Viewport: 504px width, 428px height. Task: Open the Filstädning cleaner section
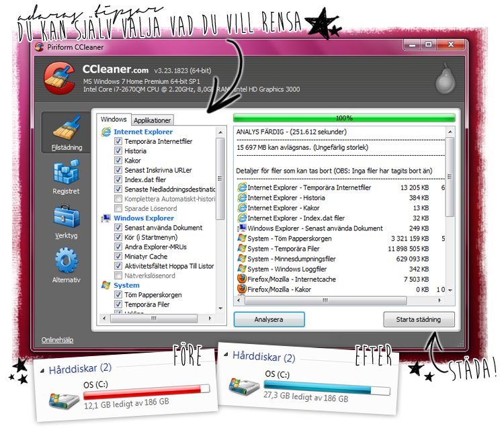pos(67,133)
